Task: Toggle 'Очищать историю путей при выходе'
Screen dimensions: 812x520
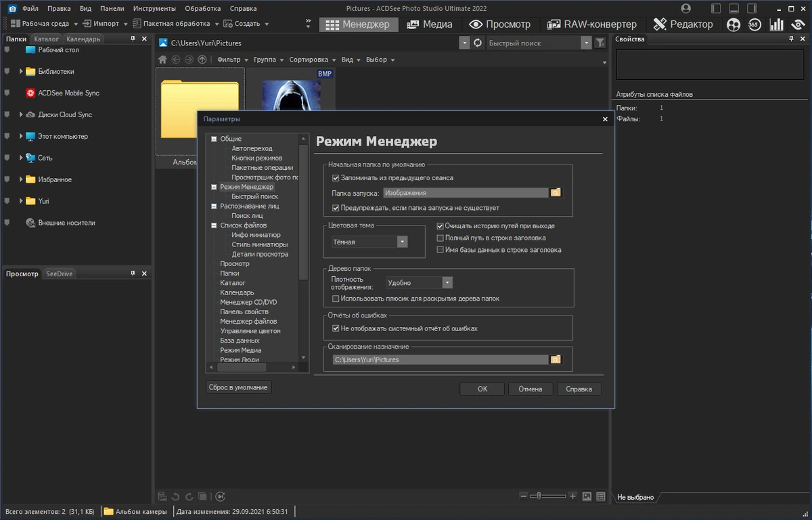Action: (441, 226)
